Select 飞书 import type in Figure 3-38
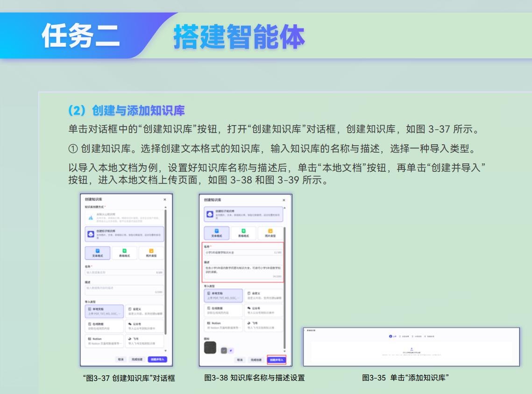The width and height of the screenshot is (532, 394). pyautogui.click(x=263, y=325)
